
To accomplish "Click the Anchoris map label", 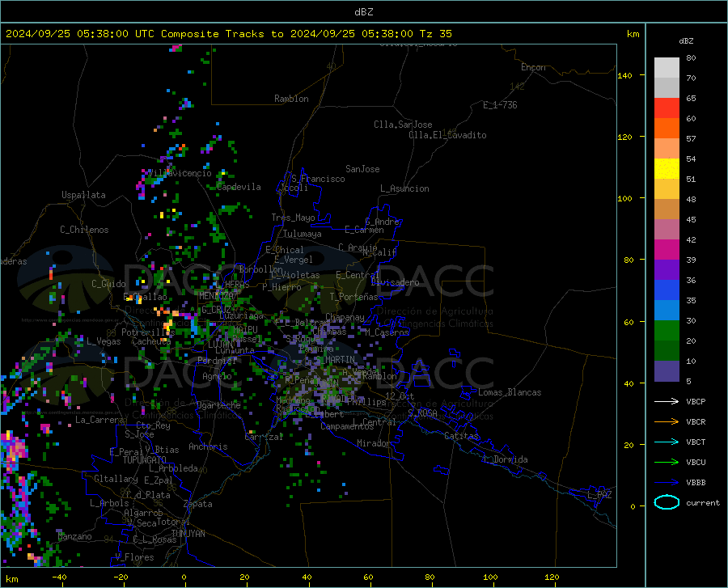I will (208, 447).
